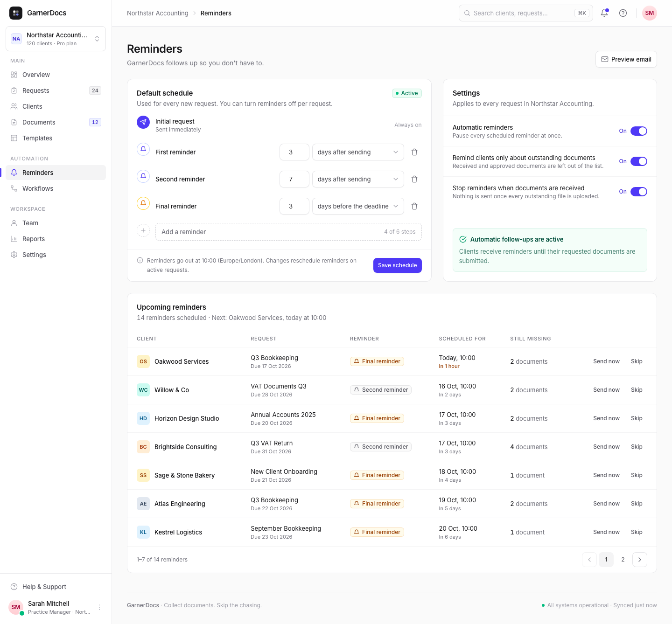Toggle Automatic reminders switch

pos(639,131)
